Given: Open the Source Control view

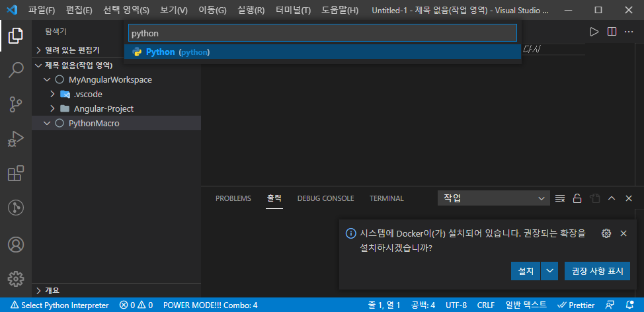Looking at the screenshot, I should (x=16, y=104).
